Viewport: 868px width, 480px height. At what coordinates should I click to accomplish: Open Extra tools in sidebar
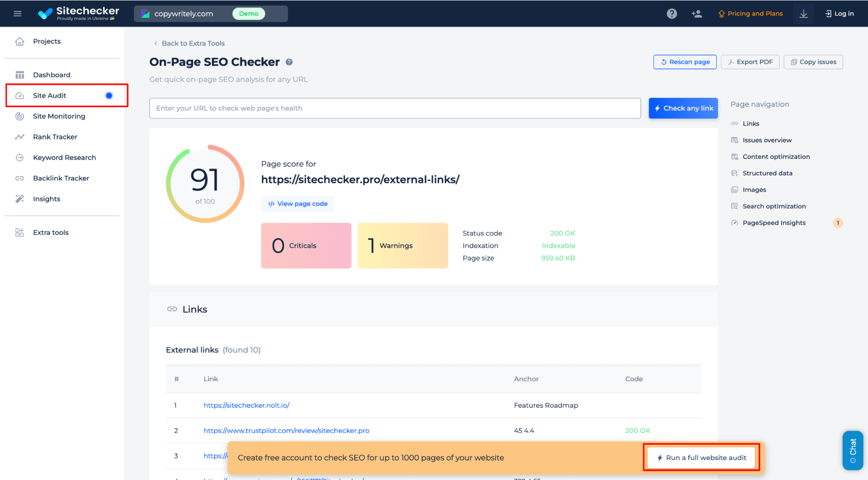51,233
